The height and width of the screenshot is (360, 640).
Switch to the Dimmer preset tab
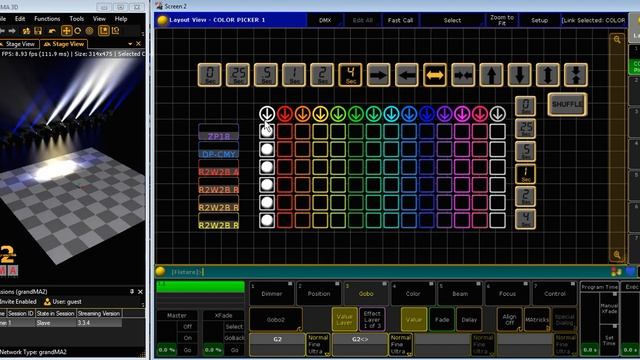pyautogui.click(x=271, y=293)
